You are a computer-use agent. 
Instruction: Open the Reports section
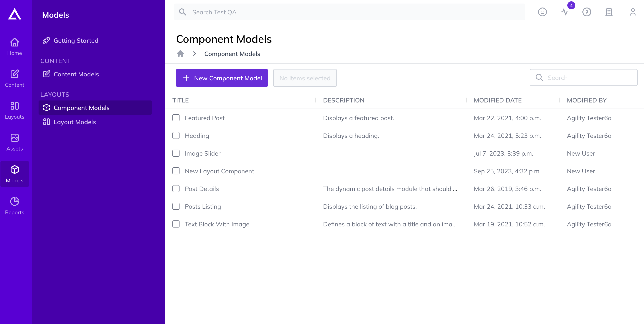pyautogui.click(x=14, y=206)
